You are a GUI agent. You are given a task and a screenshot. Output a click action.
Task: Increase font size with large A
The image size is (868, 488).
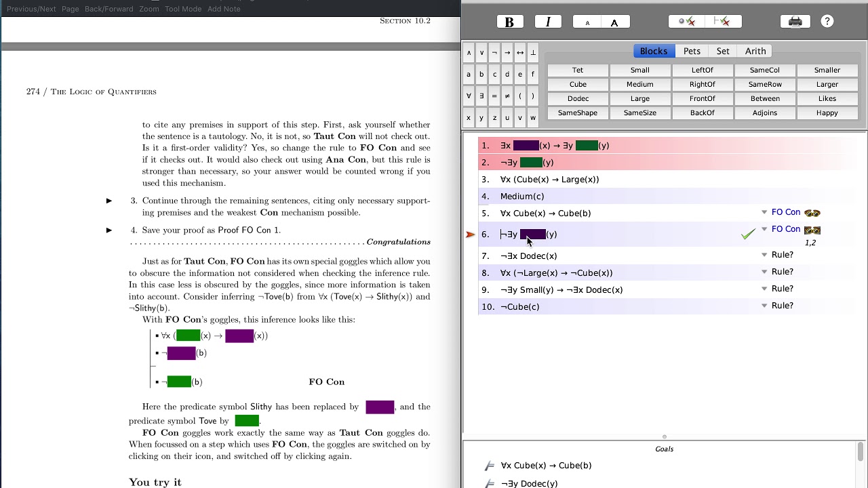click(615, 22)
